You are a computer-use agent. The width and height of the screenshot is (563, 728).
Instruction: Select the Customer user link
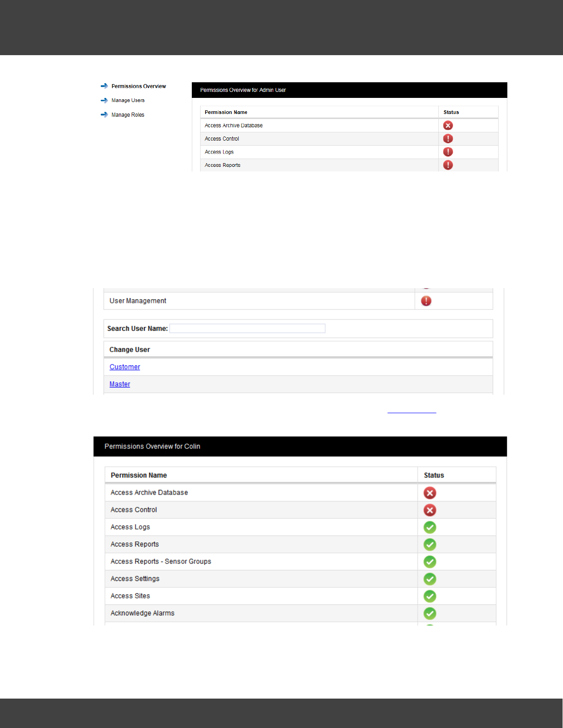click(125, 367)
